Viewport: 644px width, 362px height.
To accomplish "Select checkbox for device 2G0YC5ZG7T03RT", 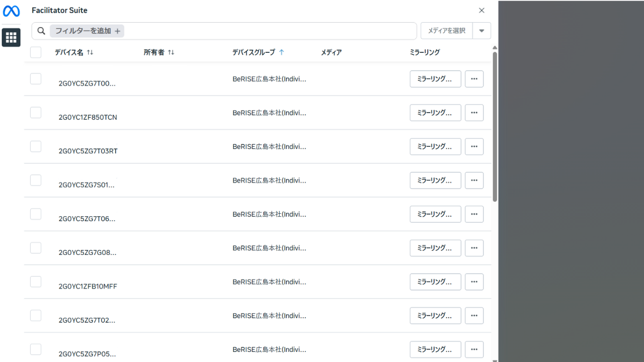I will click(36, 146).
